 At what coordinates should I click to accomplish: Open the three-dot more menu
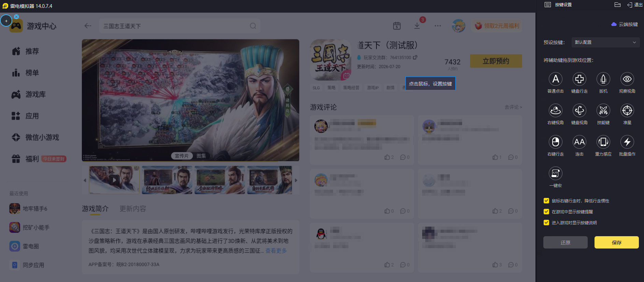click(x=438, y=26)
